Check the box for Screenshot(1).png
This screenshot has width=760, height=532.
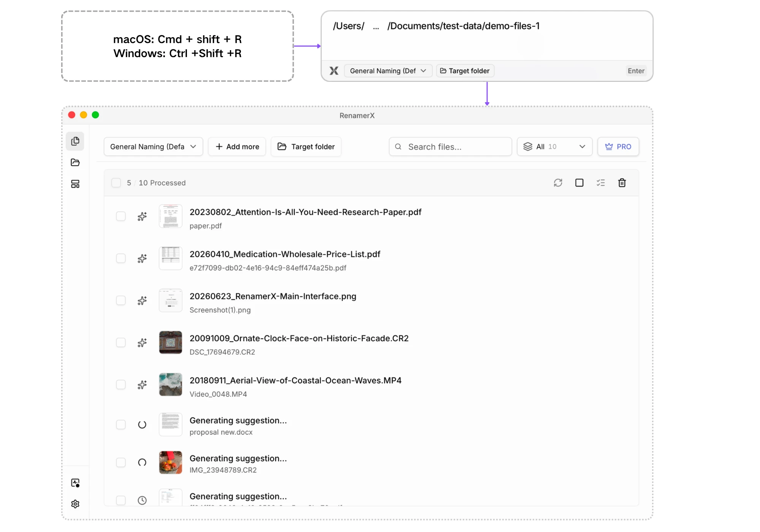(x=121, y=301)
